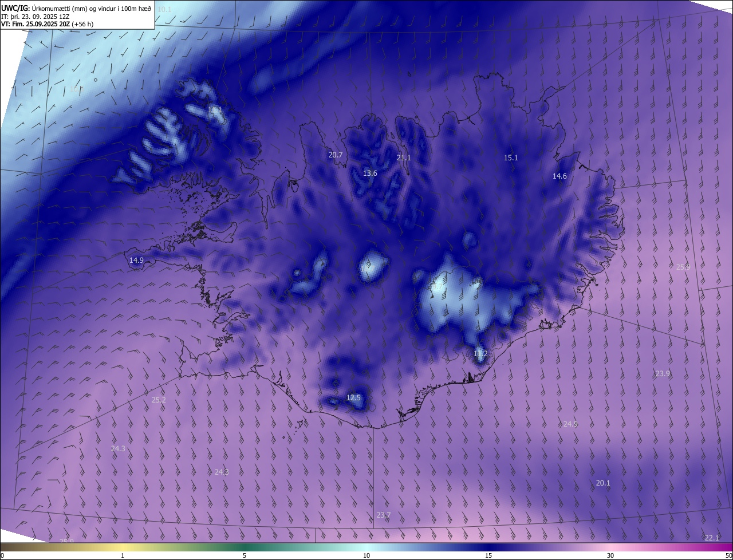
Task: Pick the green segment of the colorbar above tick 5
Action: 245,547
